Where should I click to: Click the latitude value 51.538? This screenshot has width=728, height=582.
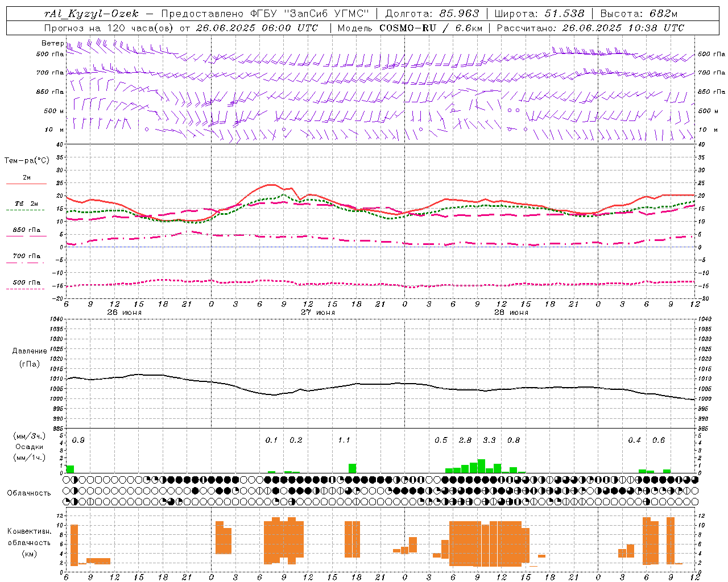[x=564, y=14]
